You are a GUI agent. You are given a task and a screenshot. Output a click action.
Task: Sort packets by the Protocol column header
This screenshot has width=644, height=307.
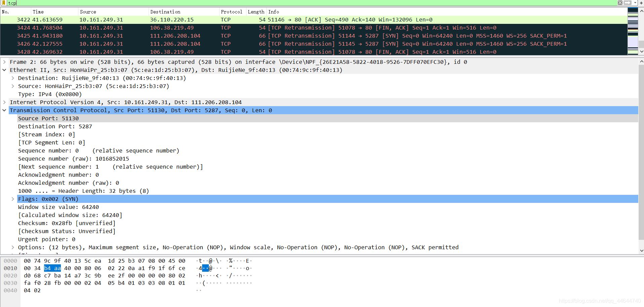(232, 12)
